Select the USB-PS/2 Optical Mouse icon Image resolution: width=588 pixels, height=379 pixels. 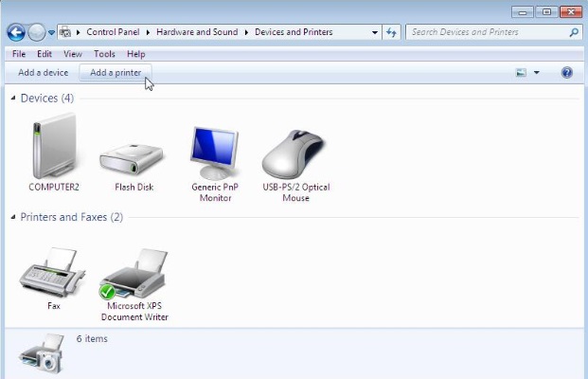pyautogui.click(x=294, y=152)
